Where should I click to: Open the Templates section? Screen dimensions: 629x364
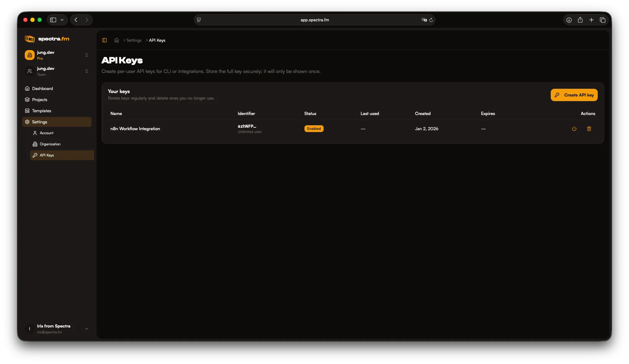point(41,111)
